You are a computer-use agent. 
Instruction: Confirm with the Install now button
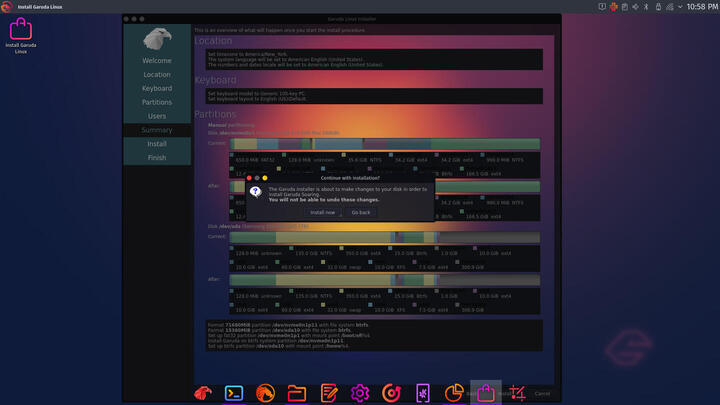(323, 213)
